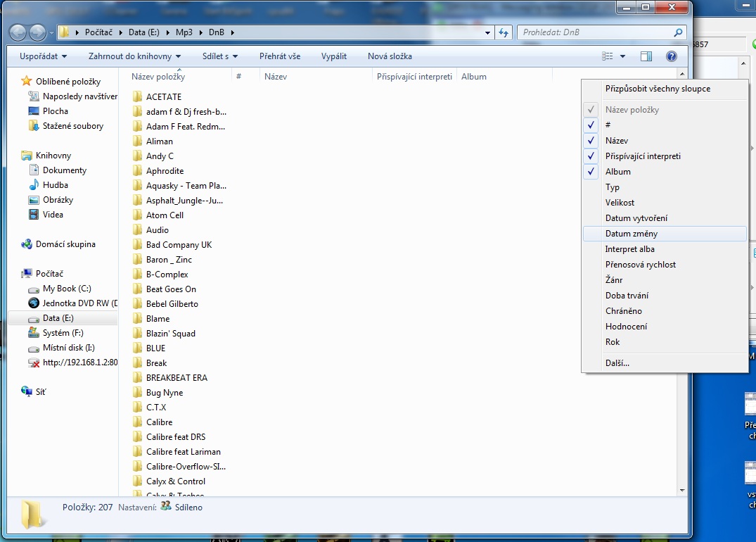The image size is (756, 542).
Task: Click the refresh icon beside address bar
Action: [504, 32]
